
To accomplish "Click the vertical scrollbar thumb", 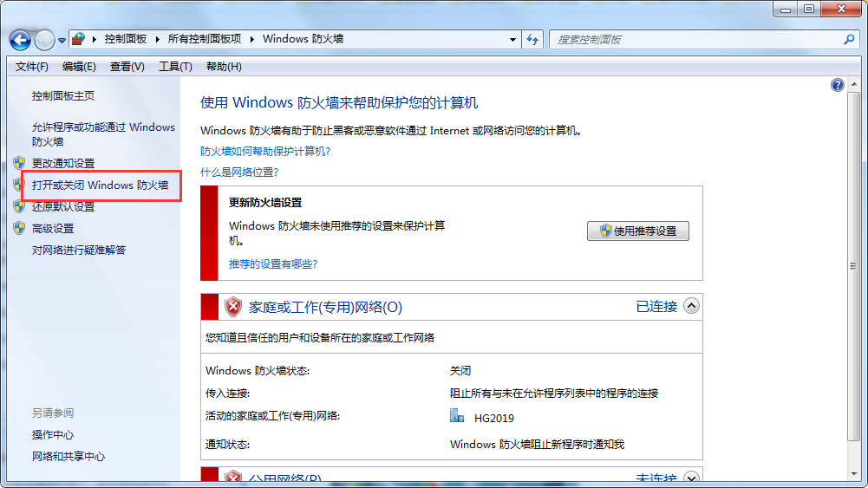I will 854,266.
